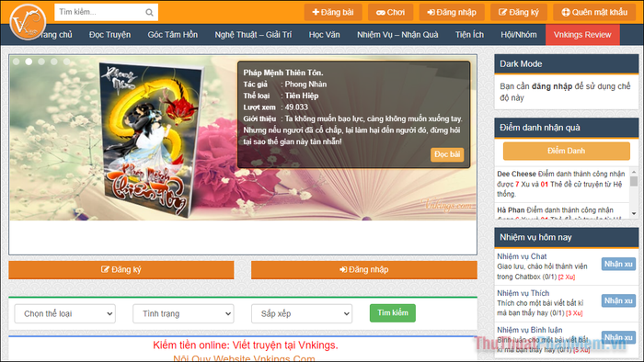Click Nhận xu for Nhiệm vụ Bình luận
Screen dimensions: 644x362
point(618,337)
